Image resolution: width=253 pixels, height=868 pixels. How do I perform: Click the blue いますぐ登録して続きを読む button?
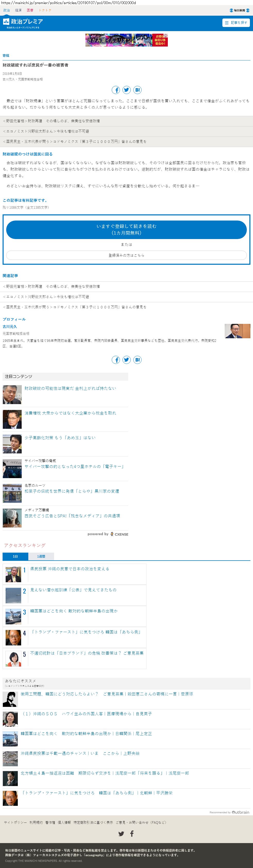tap(127, 230)
